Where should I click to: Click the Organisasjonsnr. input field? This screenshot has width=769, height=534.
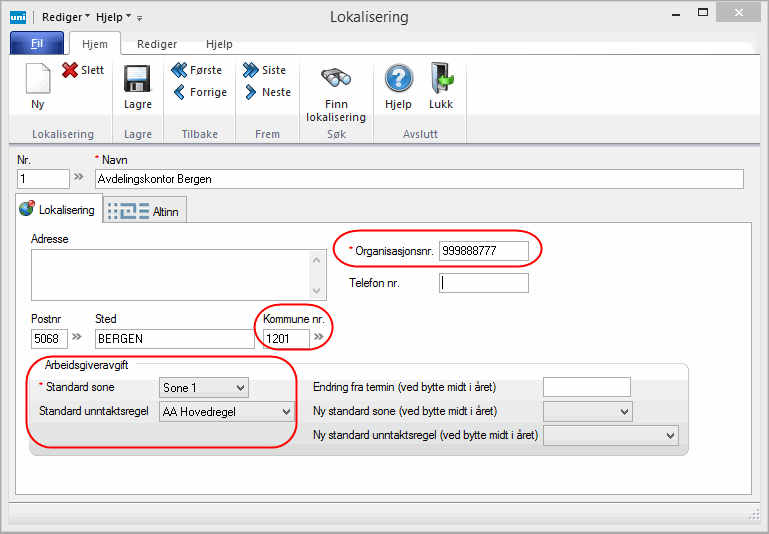coord(483,251)
